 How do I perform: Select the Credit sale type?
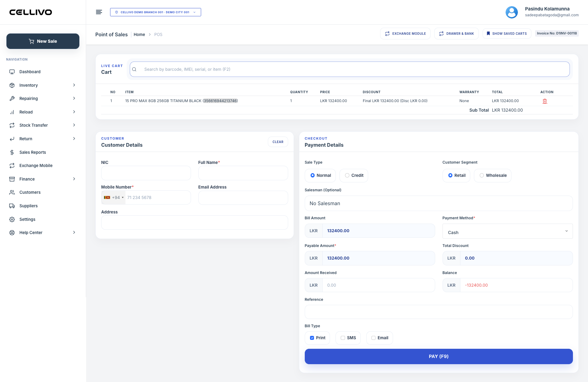(x=354, y=175)
